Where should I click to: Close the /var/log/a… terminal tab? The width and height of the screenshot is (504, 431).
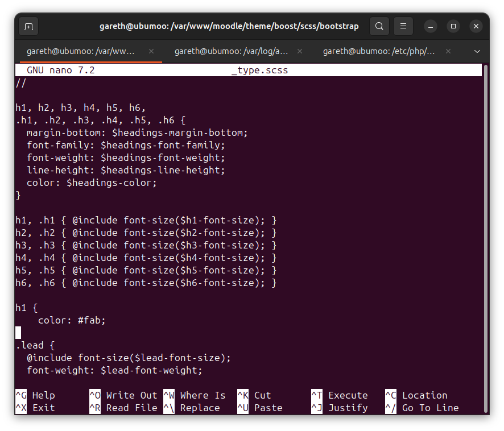point(300,51)
